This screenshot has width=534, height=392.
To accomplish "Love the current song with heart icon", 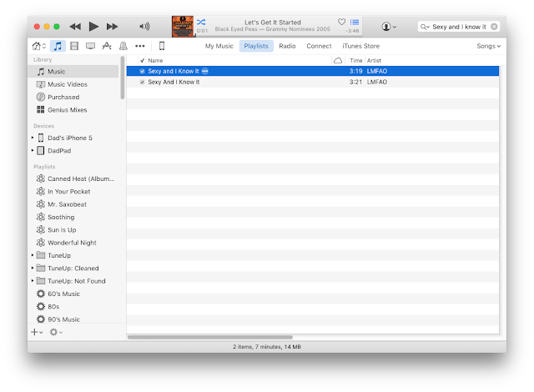I will [341, 22].
